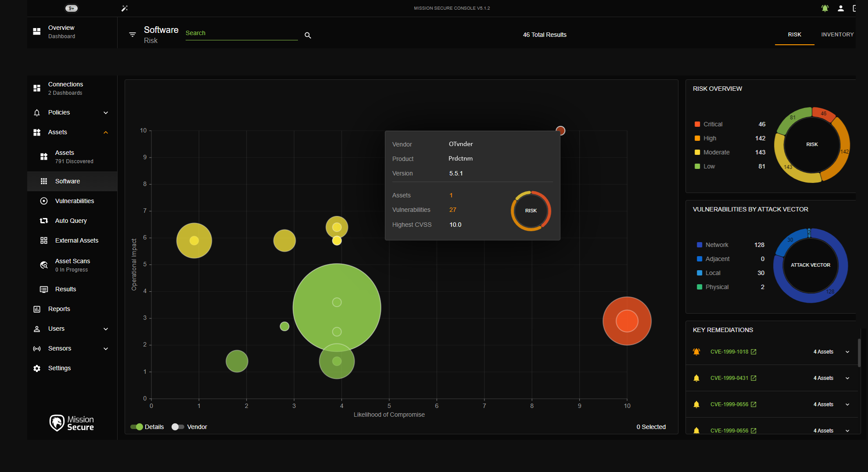Image resolution: width=868 pixels, height=472 pixels.
Task: Select the large red critical bubble
Action: coord(627,321)
